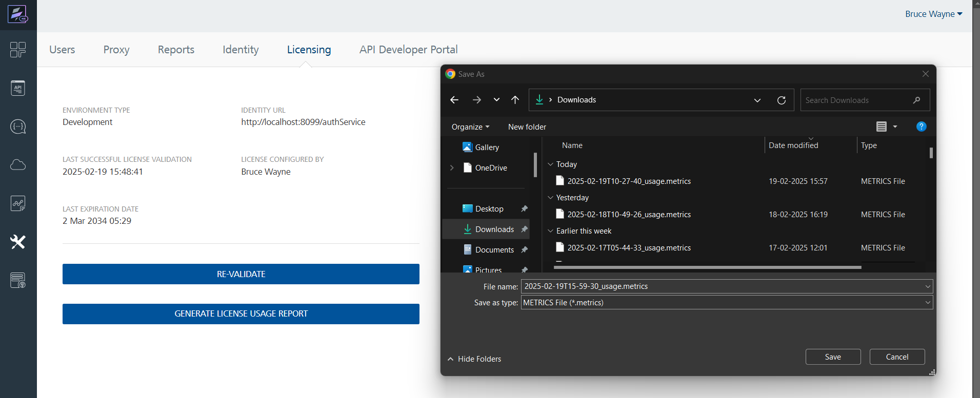Image resolution: width=980 pixels, height=398 pixels.
Task: Click the File name input field
Action: tap(722, 286)
